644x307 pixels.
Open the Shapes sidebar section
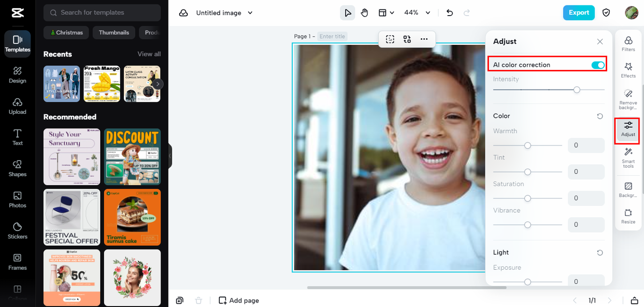[x=18, y=169]
